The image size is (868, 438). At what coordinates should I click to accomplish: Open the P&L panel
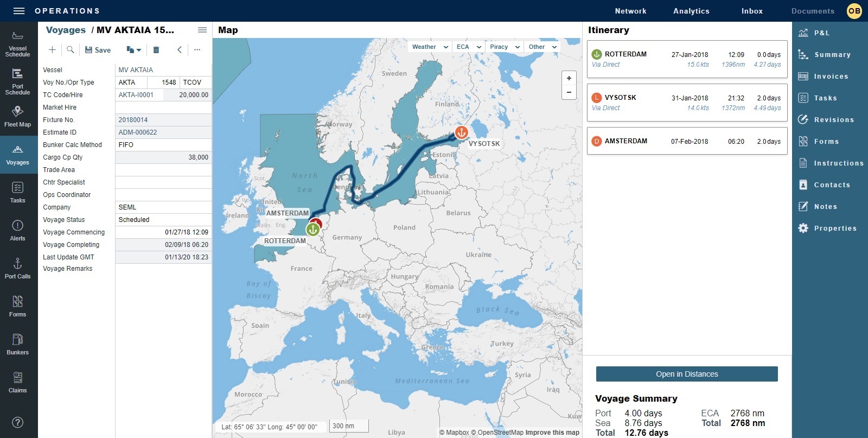[821, 33]
